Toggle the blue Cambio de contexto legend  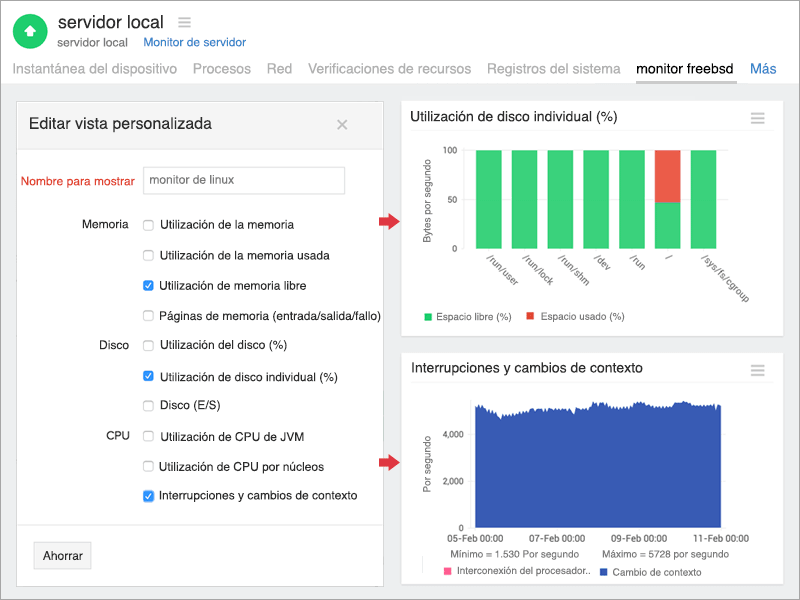tap(603, 573)
